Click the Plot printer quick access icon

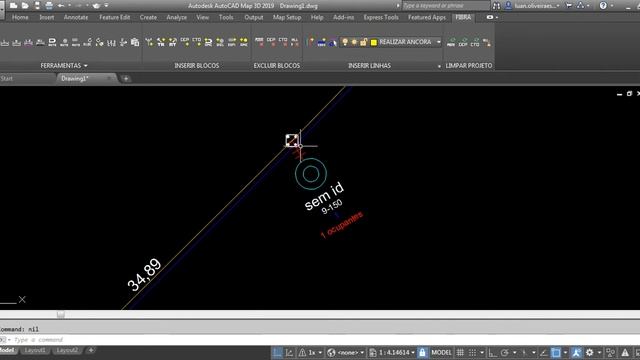49,6
